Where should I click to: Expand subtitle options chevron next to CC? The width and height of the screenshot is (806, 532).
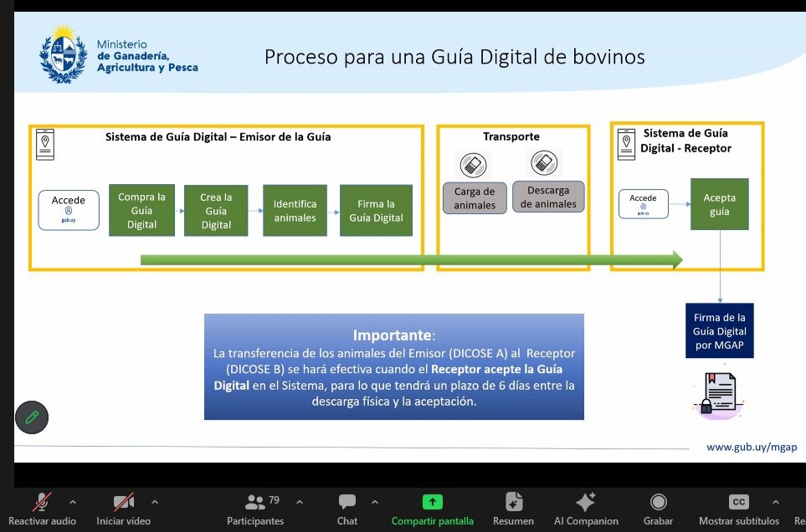point(776,502)
